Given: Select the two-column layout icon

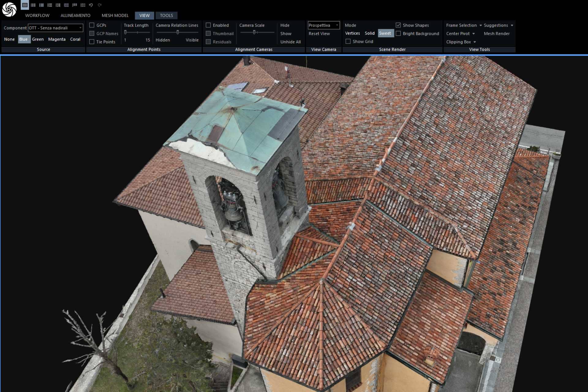Looking at the screenshot, I should (33, 5).
